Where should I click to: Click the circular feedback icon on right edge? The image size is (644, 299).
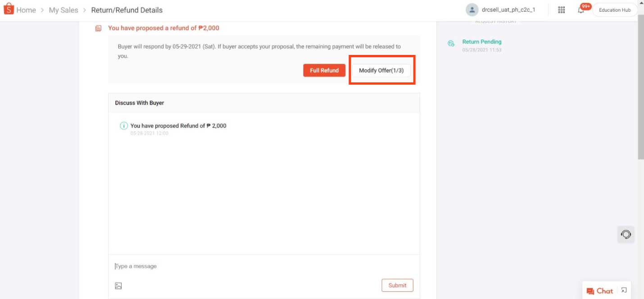626,234
